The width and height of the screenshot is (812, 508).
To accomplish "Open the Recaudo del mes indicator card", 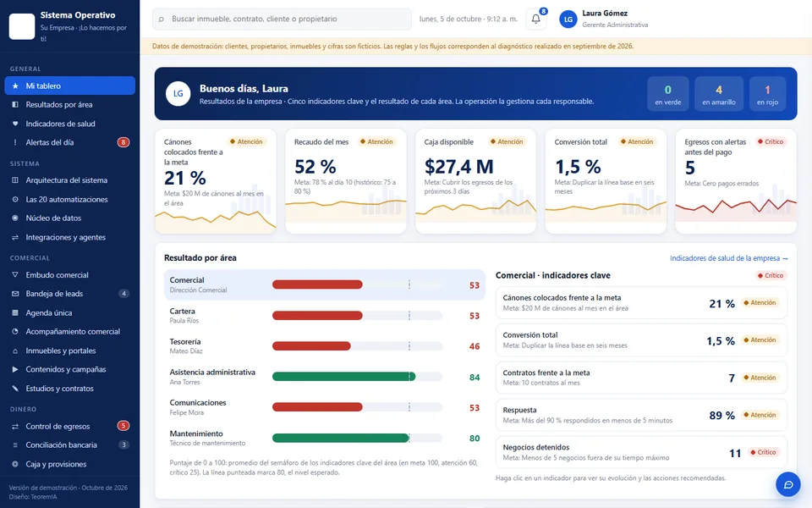I will coord(346,181).
